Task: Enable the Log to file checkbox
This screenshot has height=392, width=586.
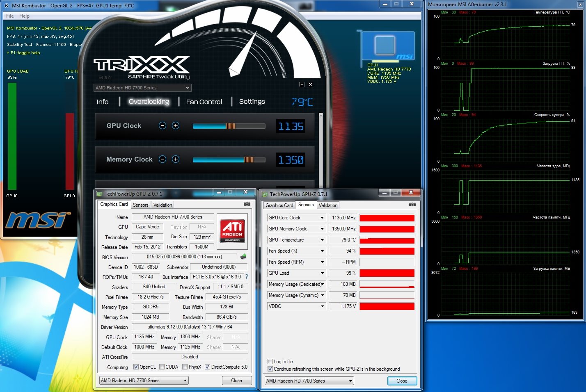Action: (x=270, y=361)
